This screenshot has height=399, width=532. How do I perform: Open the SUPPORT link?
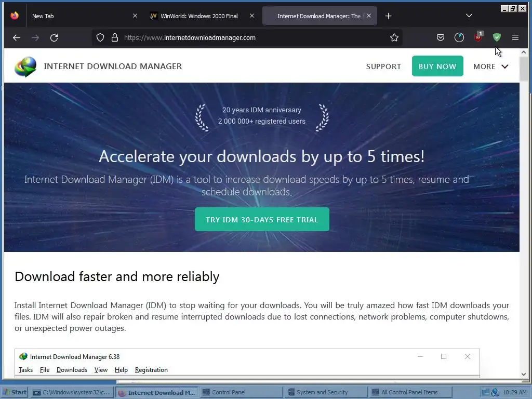(383, 66)
